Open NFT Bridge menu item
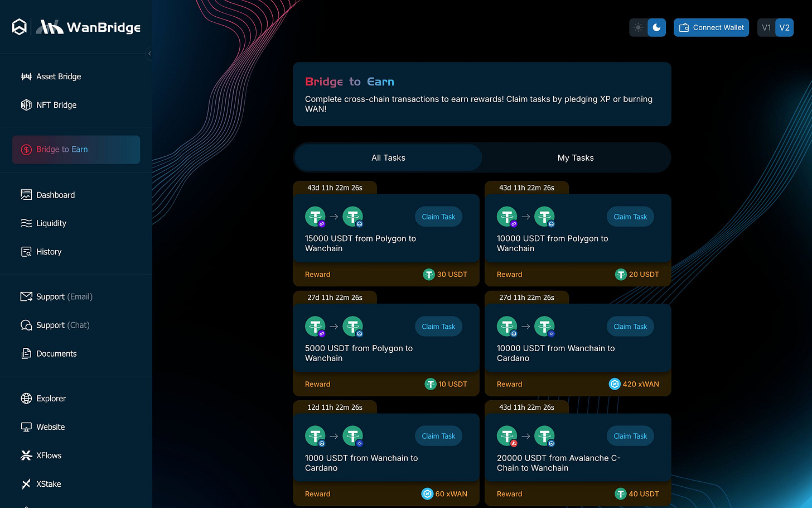Image resolution: width=812 pixels, height=508 pixels. click(56, 105)
